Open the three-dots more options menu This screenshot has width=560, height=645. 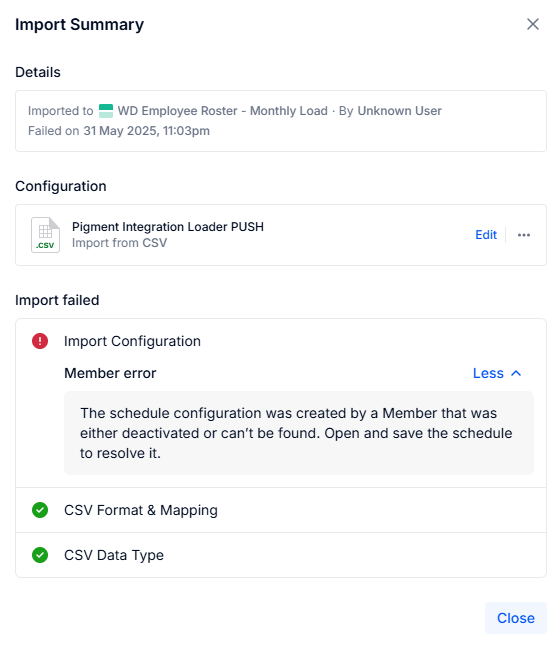[x=523, y=235]
